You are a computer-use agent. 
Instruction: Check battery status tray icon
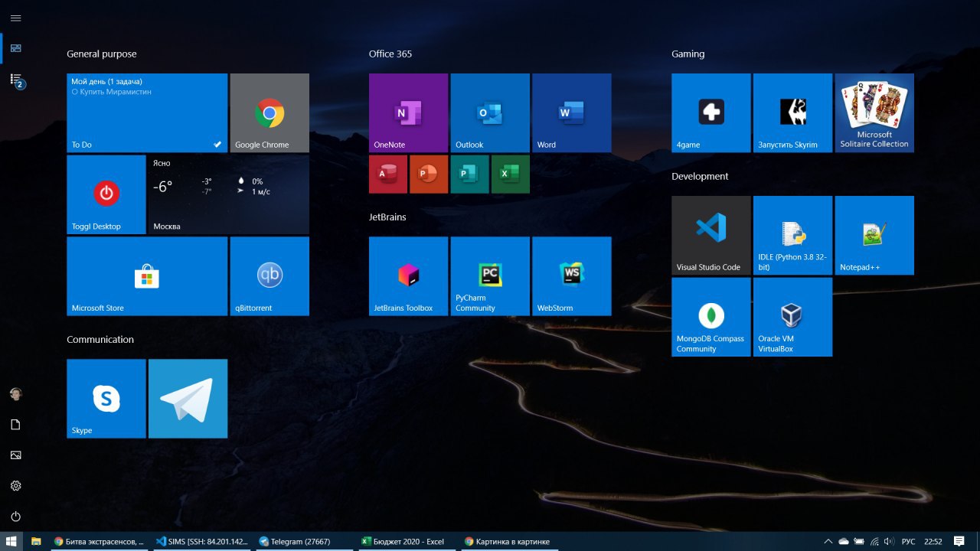[x=859, y=541]
